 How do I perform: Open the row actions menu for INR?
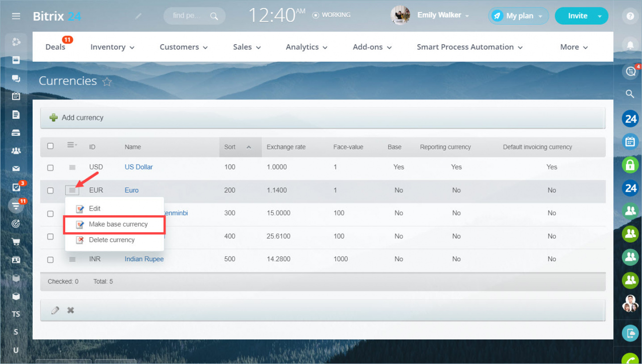click(72, 259)
